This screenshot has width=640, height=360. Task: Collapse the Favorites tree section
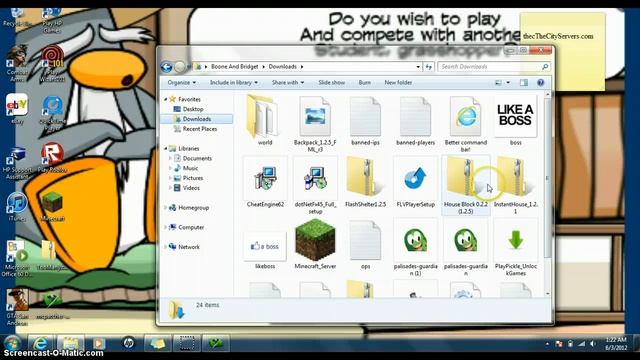pyautogui.click(x=166, y=99)
